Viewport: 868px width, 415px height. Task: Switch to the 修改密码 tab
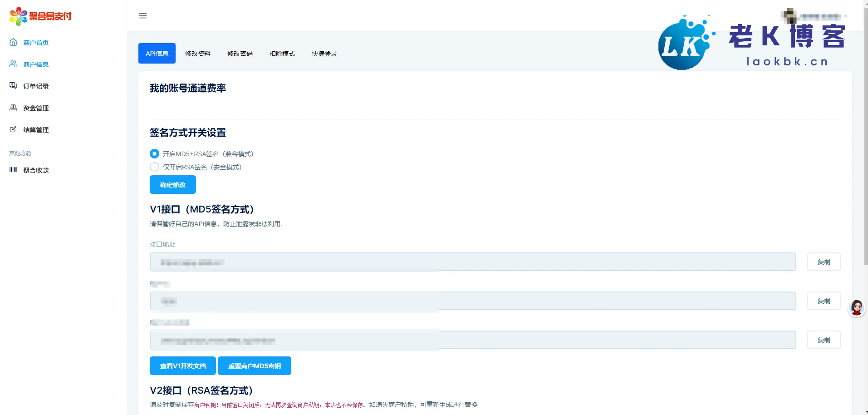click(x=240, y=54)
